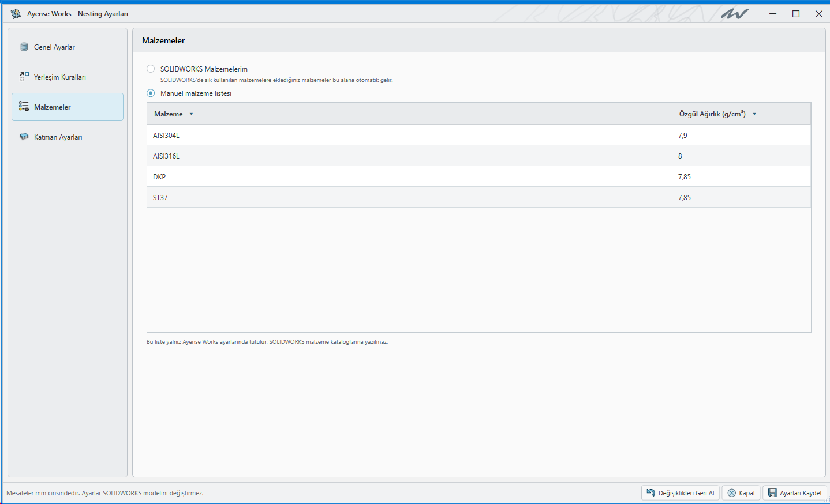Maximize the Nesting Ayarları window

point(796,14)
